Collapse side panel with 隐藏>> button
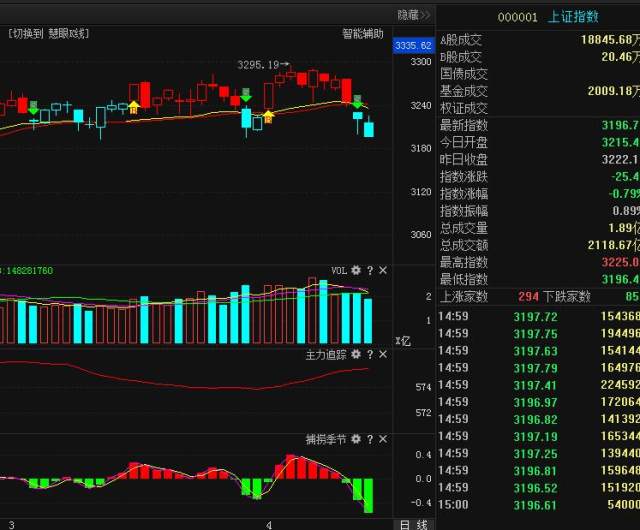The image size is (640, 530). 413,15
